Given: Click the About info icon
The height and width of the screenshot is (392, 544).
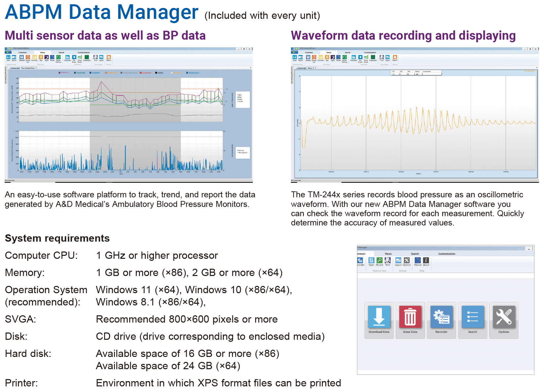Looking at the screenshot, I should (x=426, y=261).
